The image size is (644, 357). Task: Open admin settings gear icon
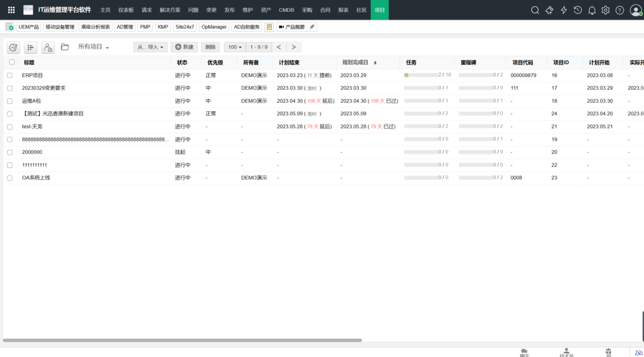click(x=605, y=11)
